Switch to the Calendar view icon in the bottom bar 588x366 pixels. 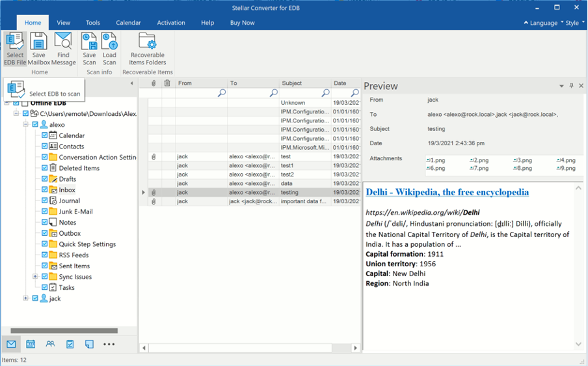(x=31, y=344)
